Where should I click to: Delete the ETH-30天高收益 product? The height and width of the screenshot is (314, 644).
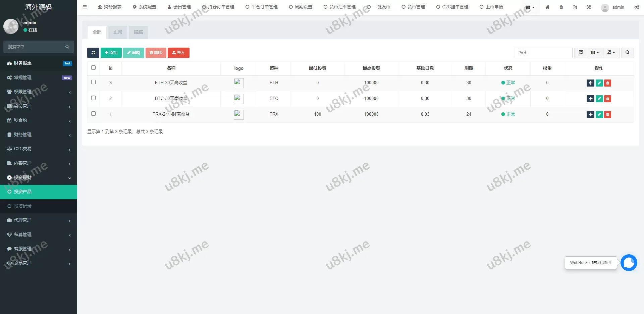607,83
